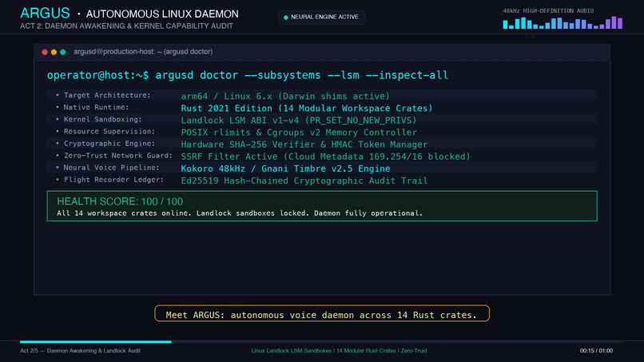Click the NEURAL ENGINE ACTIVE badge

coord(322,18)
